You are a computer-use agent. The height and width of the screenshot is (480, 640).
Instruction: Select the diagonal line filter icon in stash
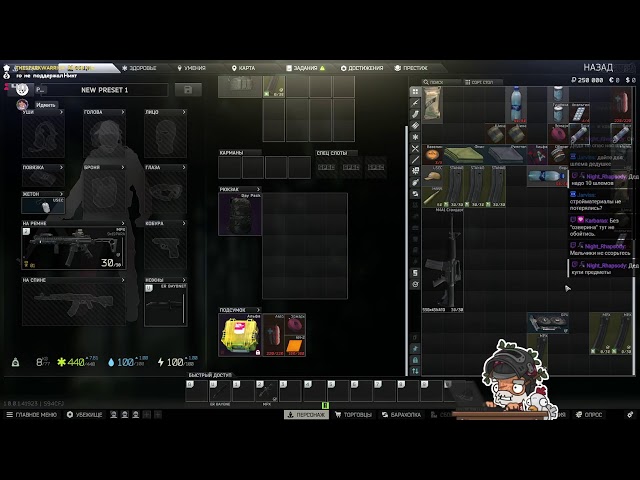coord(415,160)
